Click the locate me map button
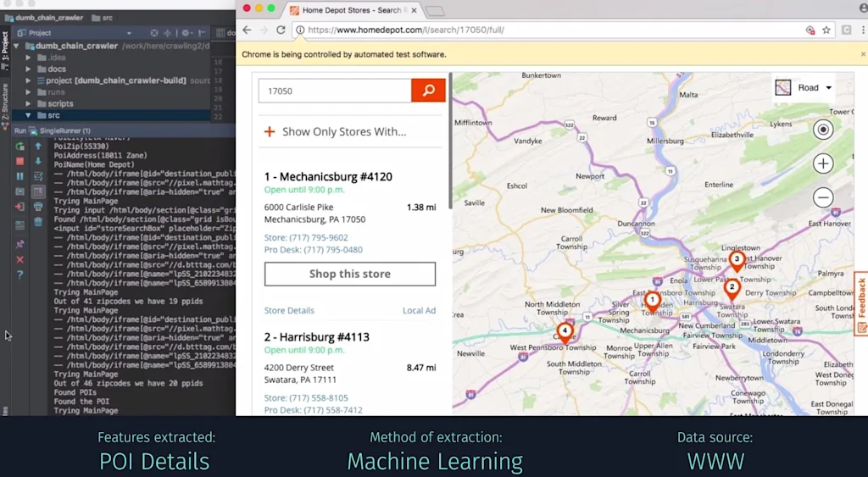Image resolution: width=868 pixels, height=477 pixels. 823,130
